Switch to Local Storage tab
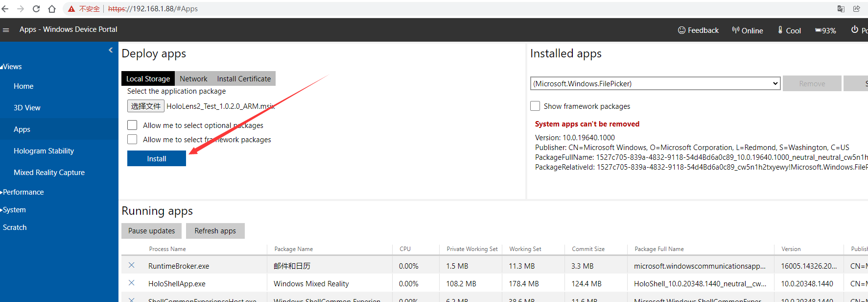The image size is (868, 302). [148, 78]
